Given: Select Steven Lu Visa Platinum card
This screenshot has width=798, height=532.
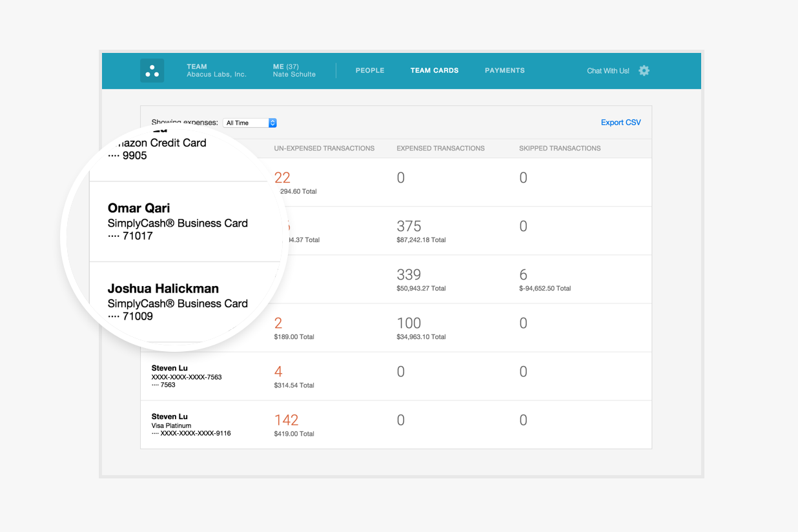Looking at the screenshot, I should [191, 425].
